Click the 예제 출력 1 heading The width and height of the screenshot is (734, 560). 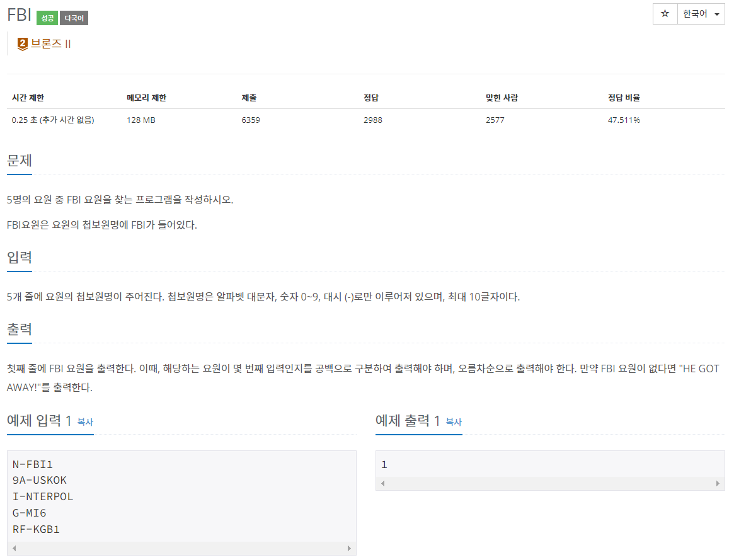[x=408, y=421]
